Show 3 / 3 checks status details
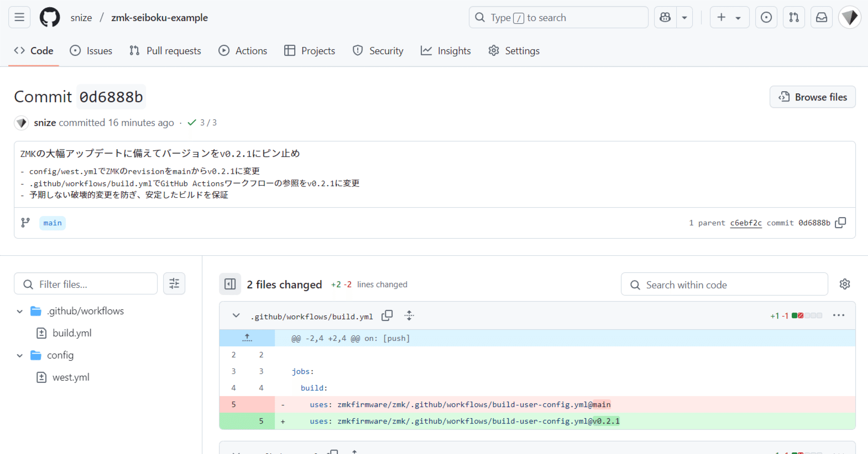Screen dimensions: 868x454 click(x=202, y=123)
